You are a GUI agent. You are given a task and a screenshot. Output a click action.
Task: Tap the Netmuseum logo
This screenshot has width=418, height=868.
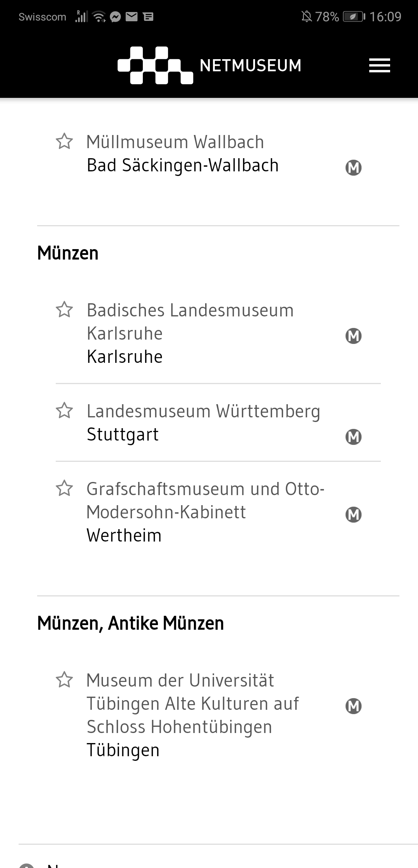click(209, 65)
